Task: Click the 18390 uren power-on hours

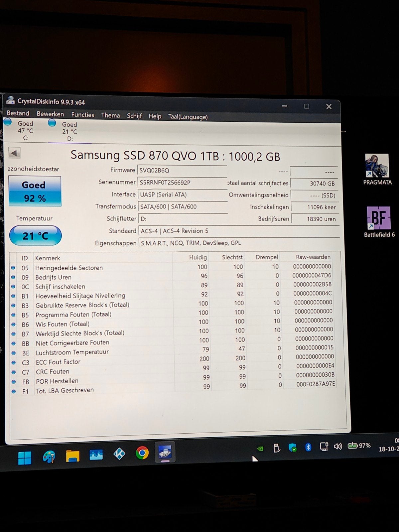Action: (x=315, y=219)
